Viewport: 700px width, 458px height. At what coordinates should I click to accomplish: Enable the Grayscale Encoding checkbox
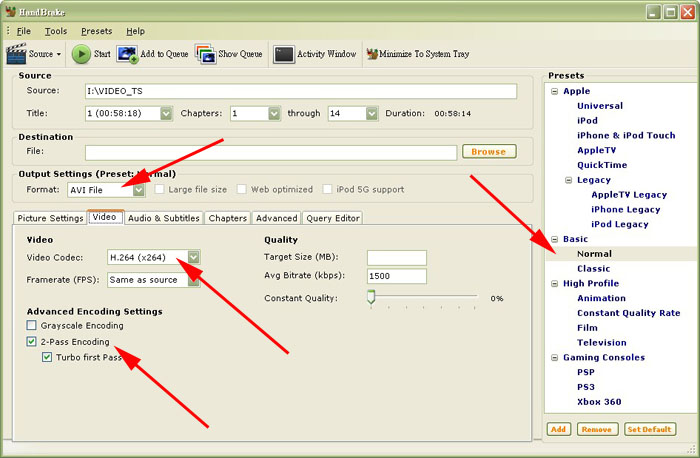(x=33, y=326)
